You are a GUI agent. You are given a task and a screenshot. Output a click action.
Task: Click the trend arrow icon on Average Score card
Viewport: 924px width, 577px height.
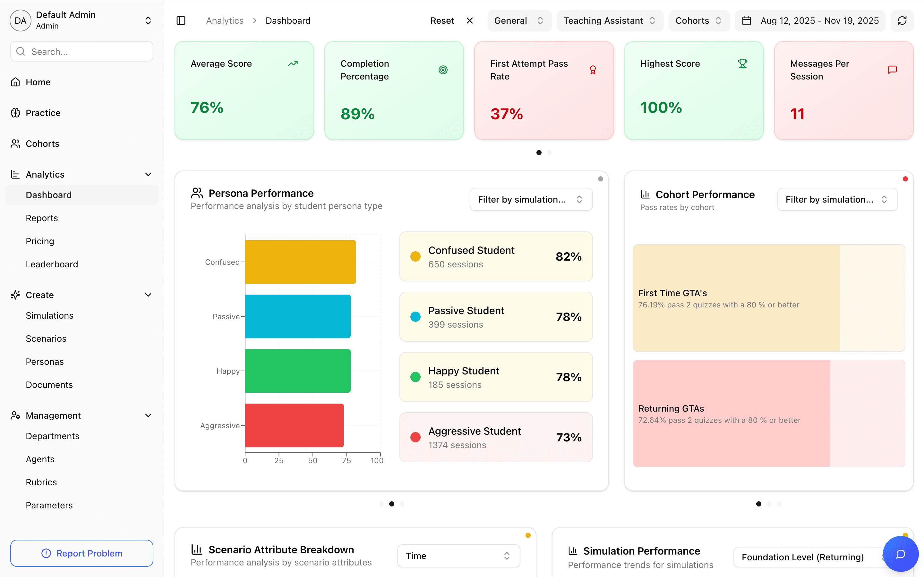click(293, 63)
